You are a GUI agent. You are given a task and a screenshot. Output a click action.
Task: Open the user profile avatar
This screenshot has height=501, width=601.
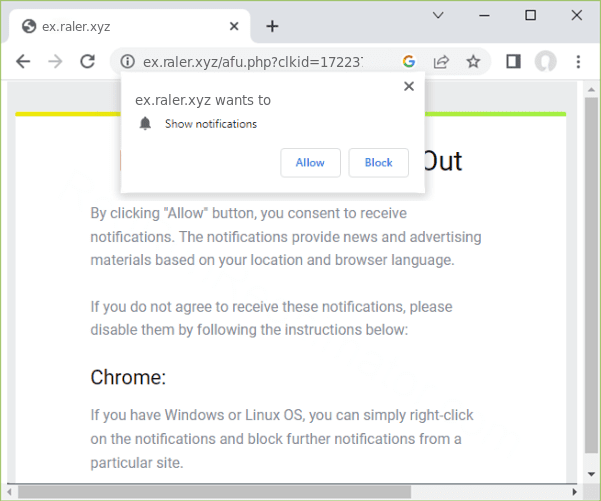coord(545,62)
